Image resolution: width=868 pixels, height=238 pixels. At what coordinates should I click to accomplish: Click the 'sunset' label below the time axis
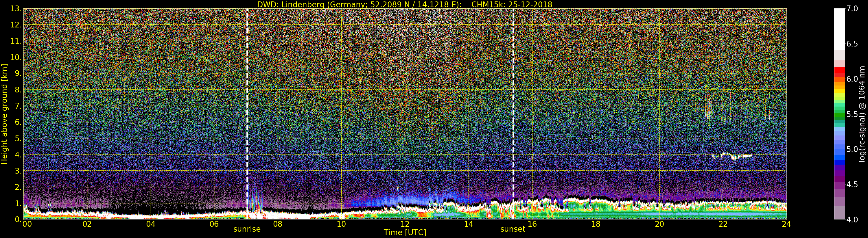pyautogui.click(x=513, y=229)
